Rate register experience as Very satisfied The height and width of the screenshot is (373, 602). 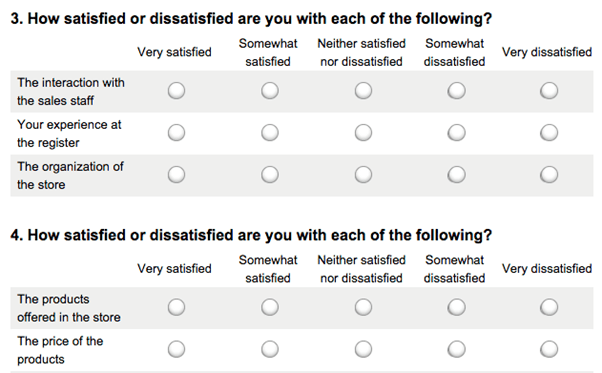pos(176,133)
